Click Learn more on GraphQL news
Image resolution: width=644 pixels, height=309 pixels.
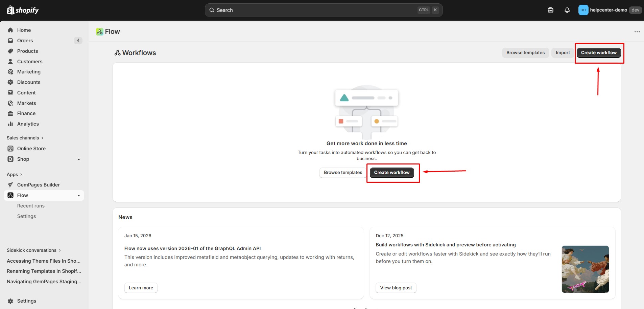[x=141, y=288]
